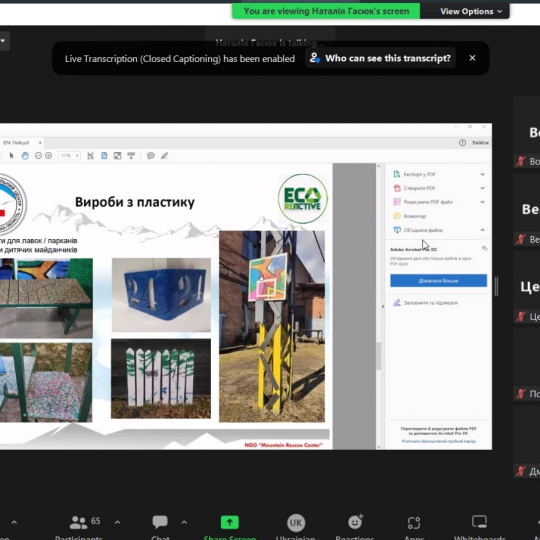Click the Acrobat document vertical scrollbar
The height and width of the screenshot is (540, 540).
[378, 356]
